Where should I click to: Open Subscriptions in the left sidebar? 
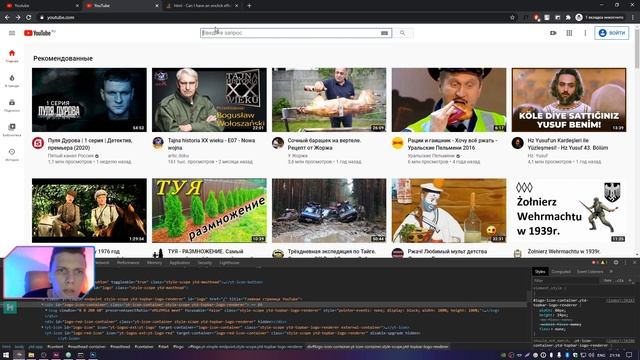pyautogui.click(x=12, y=105)
